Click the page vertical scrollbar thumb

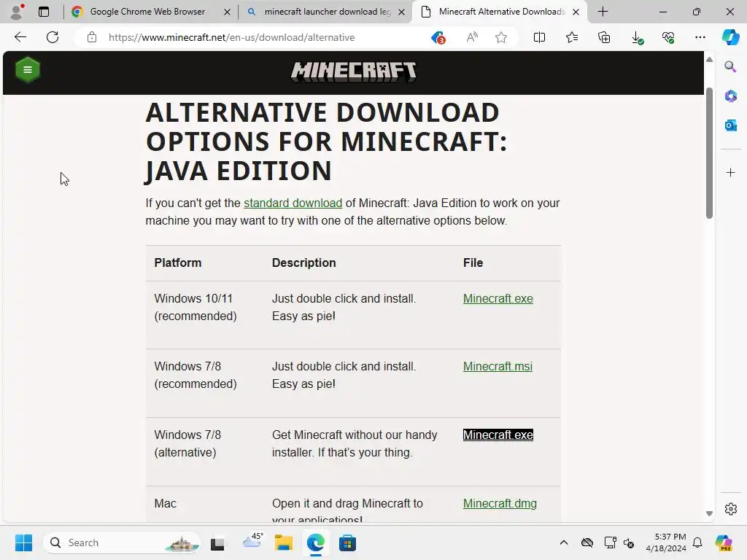pyautogui.click(x=709, y=153)
